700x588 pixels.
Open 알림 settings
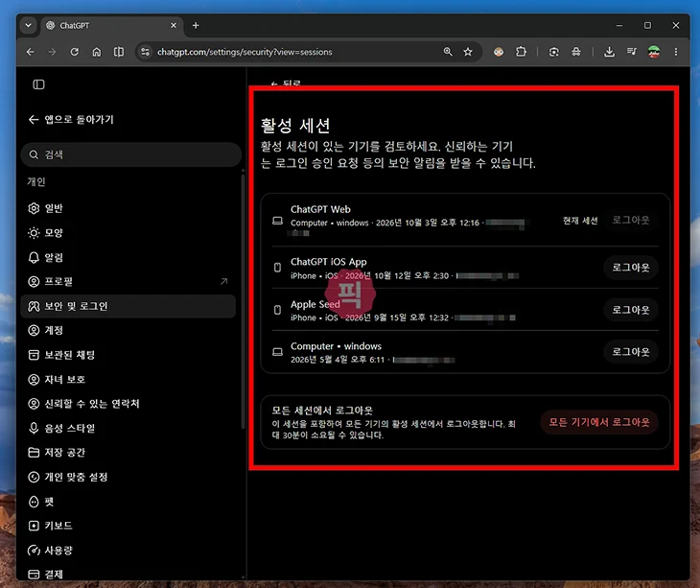pyautogui.click(x=128, y=257)
